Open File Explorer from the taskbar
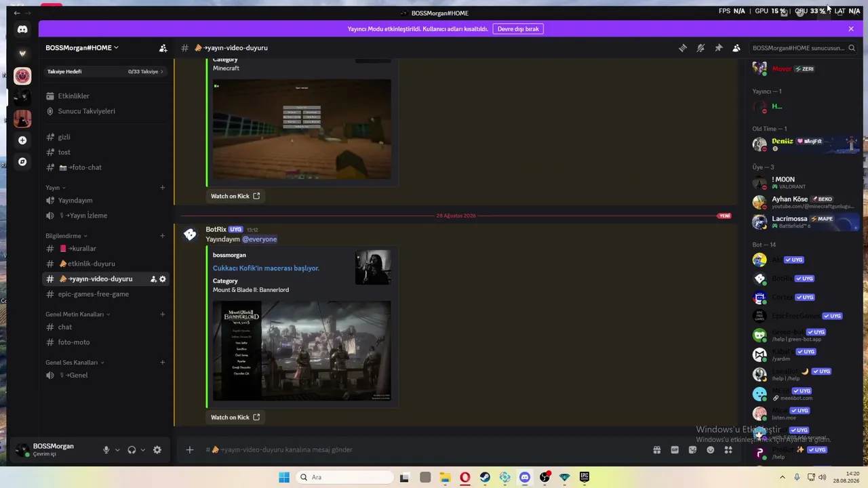 445,477
